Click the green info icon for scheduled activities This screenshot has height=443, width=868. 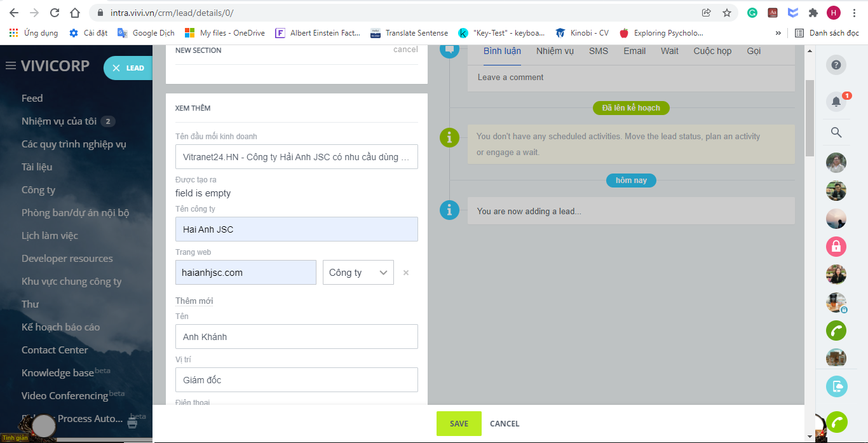449,137
